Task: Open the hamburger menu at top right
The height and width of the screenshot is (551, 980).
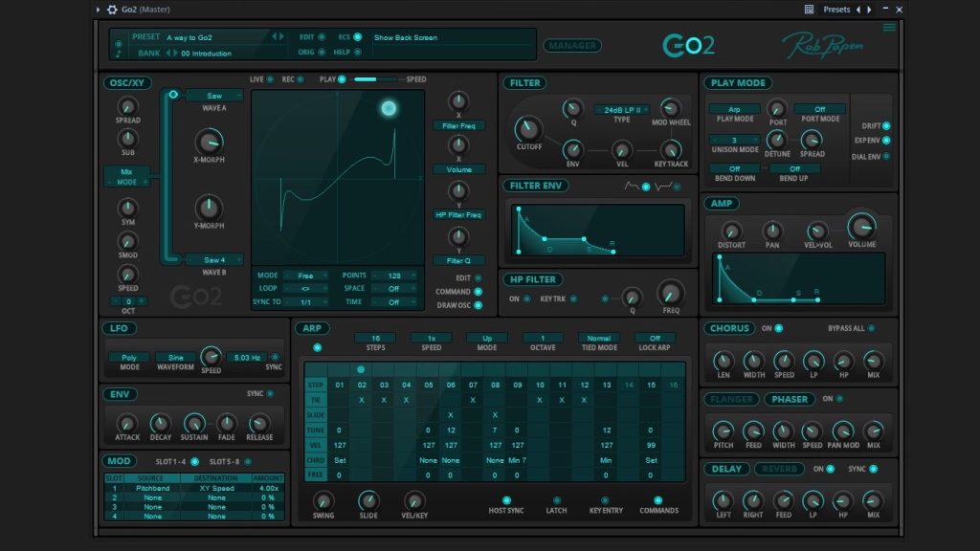Action: click(889, 27)
